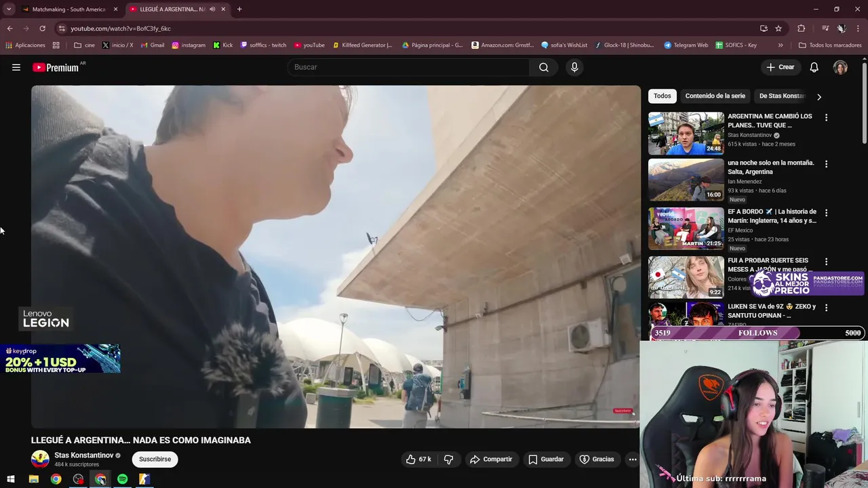Open a new browser tab

click(239, 9)
